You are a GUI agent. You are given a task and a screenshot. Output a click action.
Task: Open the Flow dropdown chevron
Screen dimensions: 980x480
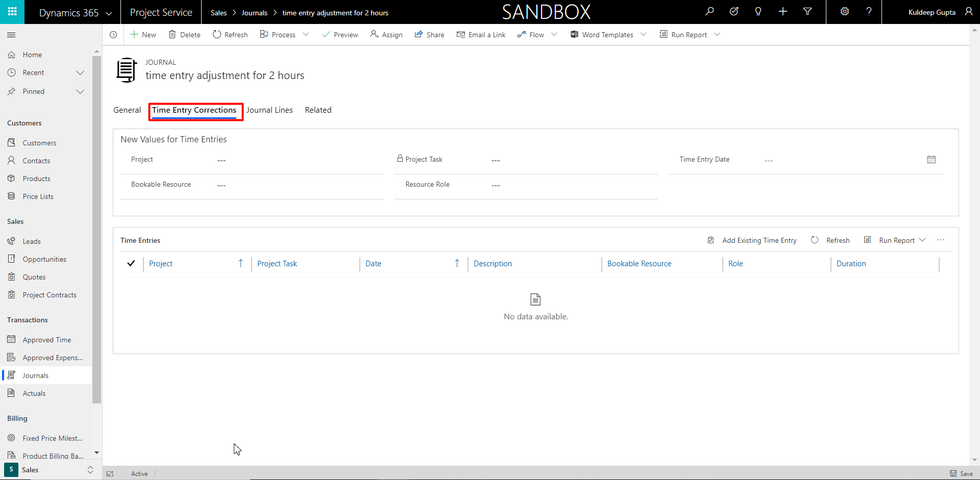tap(554, 35)
